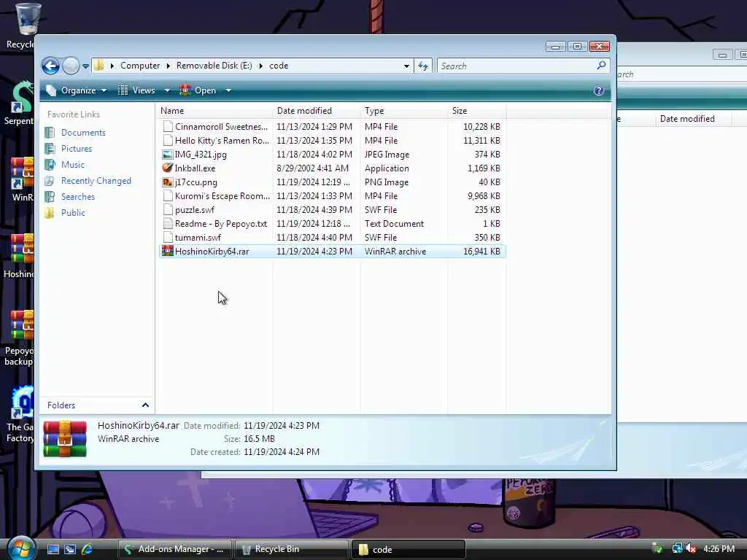Open the recent pages dropdown arrow
Screen dimensions: 747x560
86,66
